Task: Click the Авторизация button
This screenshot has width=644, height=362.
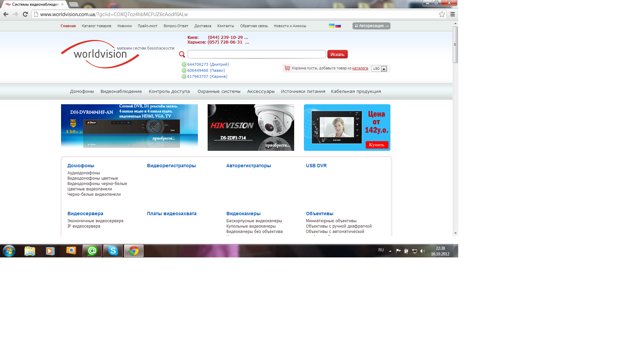Action: pos(371,26)
